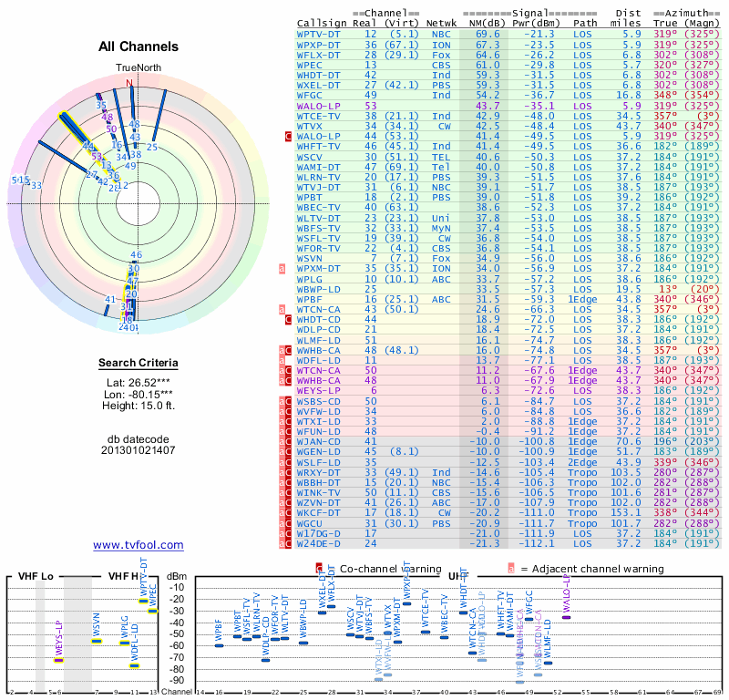The width and height of the screenshot is (729, 700).
Task: Select the WFGC callsign in table
Action: pyautogui.click(x=310, y=96)
